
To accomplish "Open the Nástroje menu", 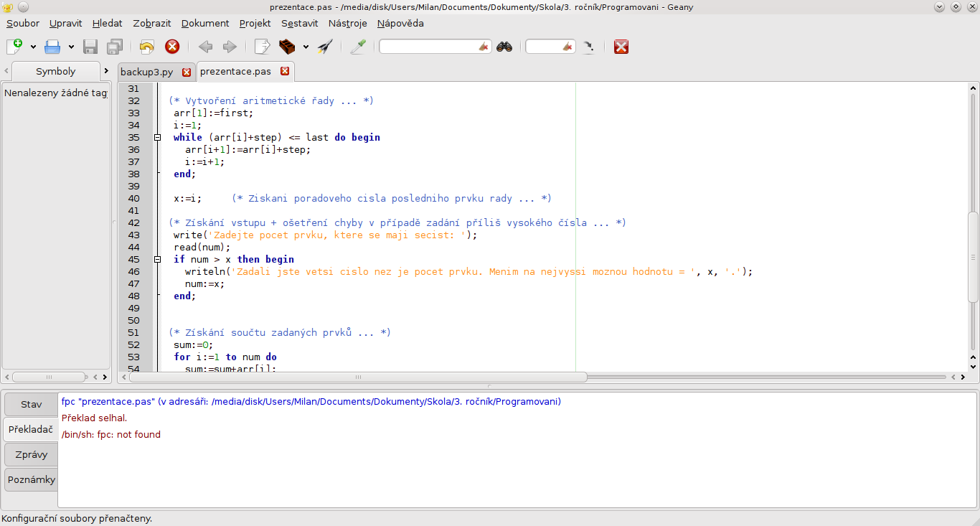I will pos(348,23).
